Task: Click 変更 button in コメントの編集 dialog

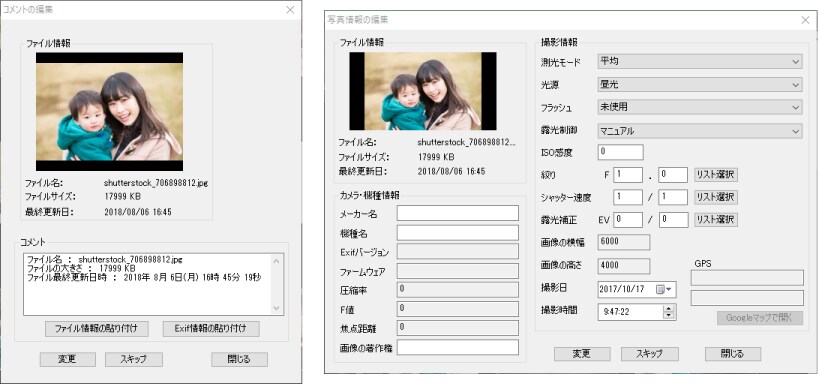Action: click(68, 359)
